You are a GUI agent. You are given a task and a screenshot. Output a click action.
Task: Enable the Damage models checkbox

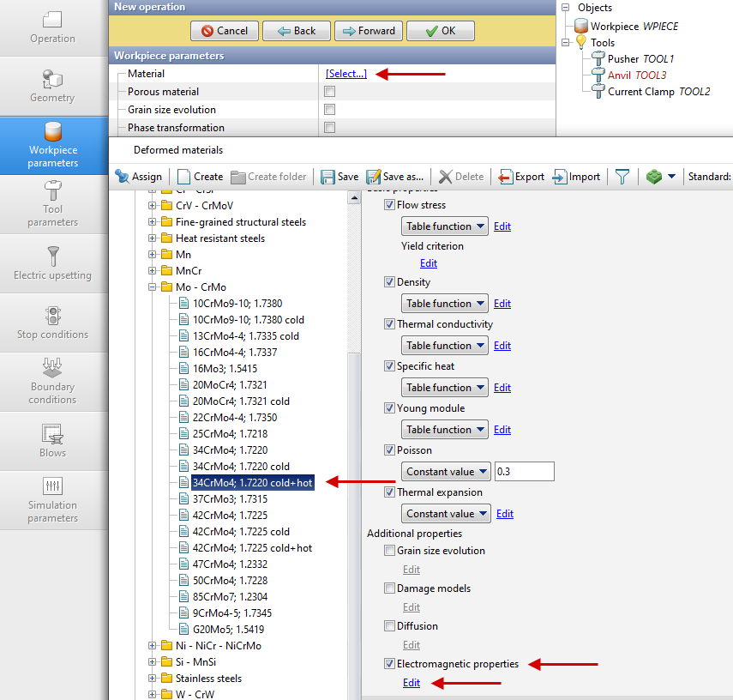click(390, 588)
